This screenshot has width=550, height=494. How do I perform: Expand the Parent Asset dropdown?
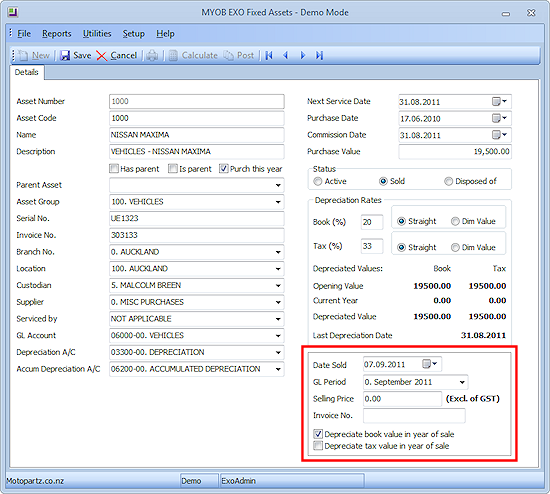tap(278, 185)
